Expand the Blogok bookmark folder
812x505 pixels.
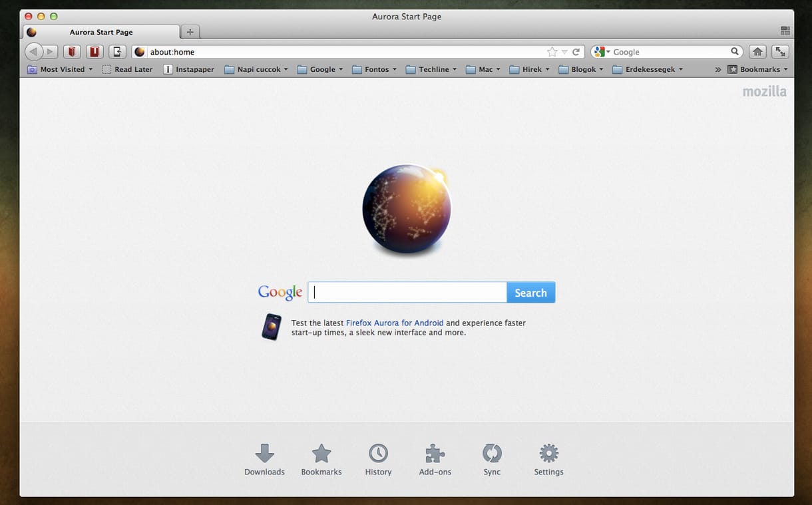click(x=582, y=69)
